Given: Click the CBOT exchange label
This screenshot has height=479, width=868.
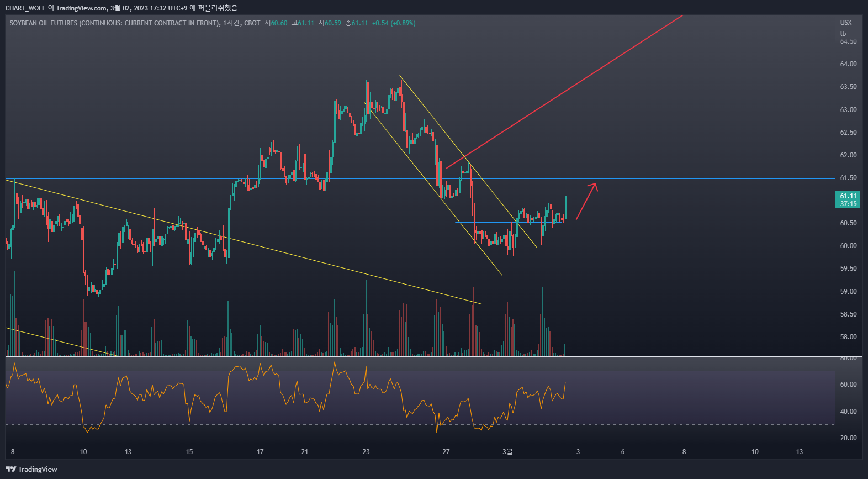Looking at the screenshot, I should (x=252, y=23).
